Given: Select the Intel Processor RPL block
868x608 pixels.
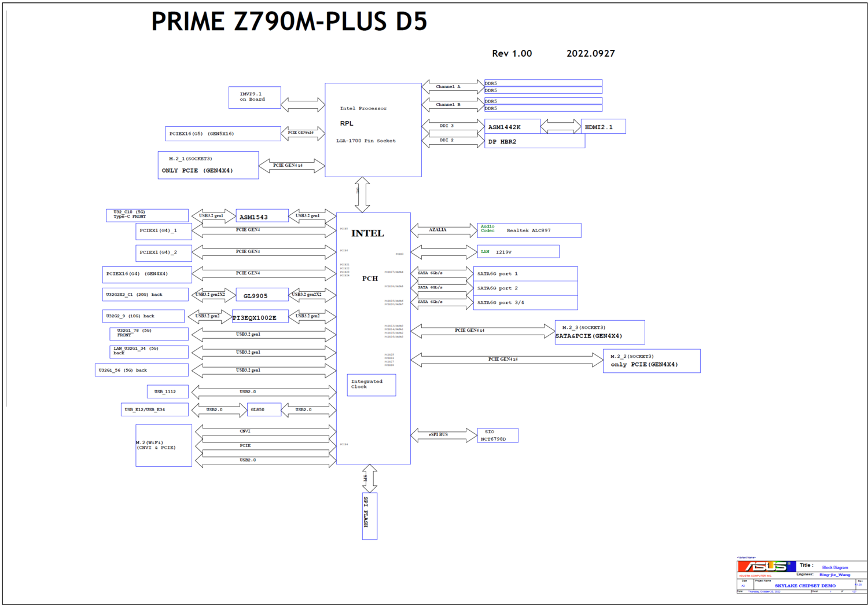Looking at the screenshot, I should click(x=373, y=130).
